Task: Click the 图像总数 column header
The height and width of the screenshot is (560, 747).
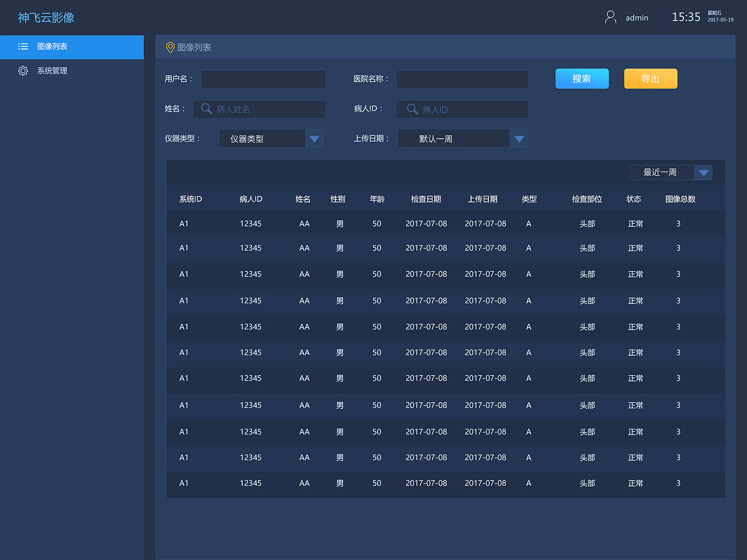Action: 680,199
